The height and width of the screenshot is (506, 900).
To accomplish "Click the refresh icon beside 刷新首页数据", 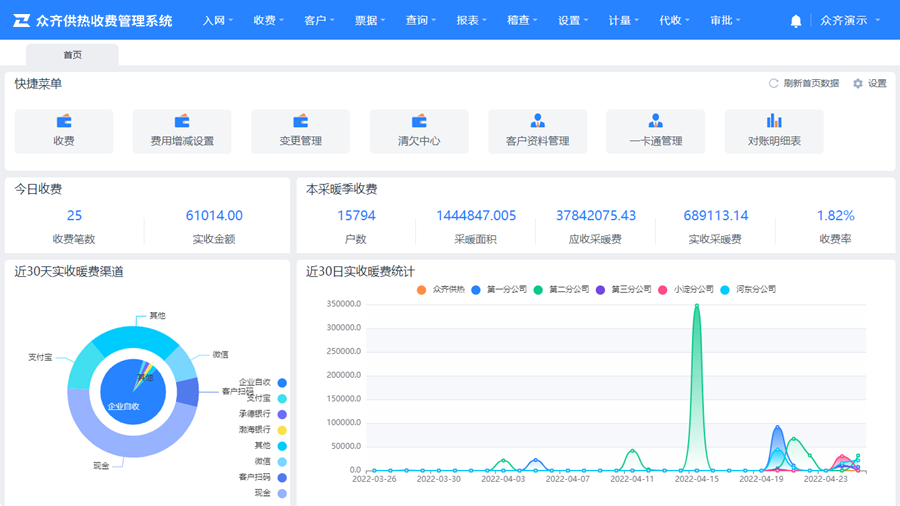I will (773, 84).
